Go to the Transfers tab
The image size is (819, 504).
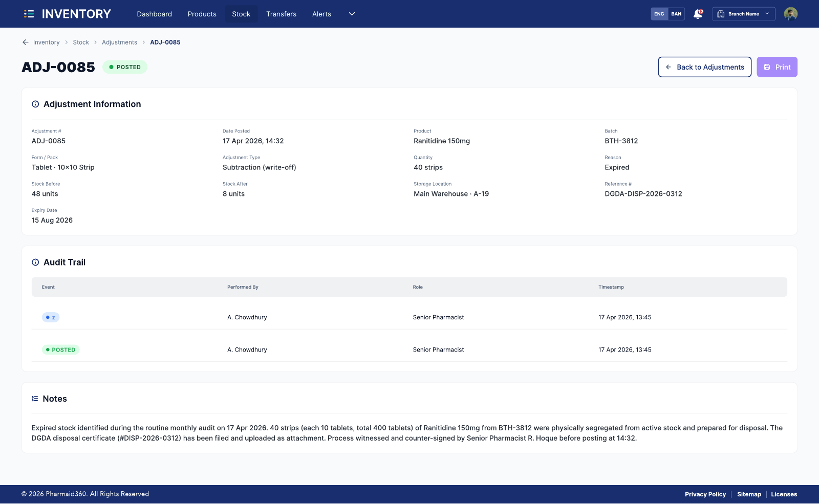281,14
